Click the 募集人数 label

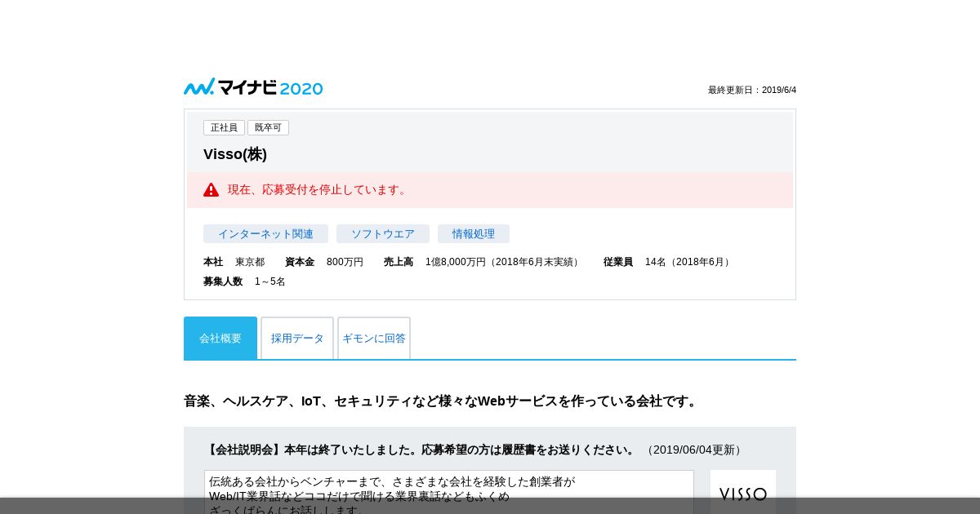(223, 281)
